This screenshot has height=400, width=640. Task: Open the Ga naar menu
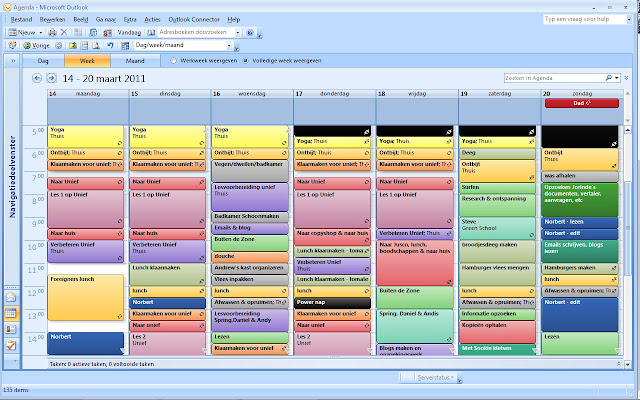(x=106, y=19)
